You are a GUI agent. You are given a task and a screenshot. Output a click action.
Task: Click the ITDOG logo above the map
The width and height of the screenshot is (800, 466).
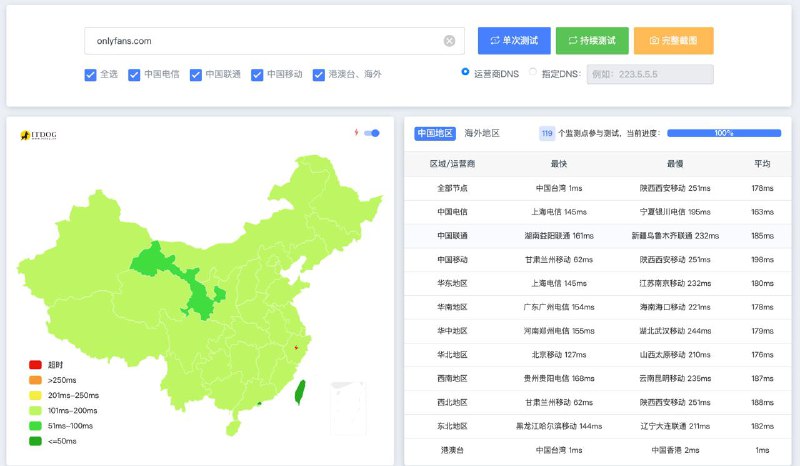(41, 135)
